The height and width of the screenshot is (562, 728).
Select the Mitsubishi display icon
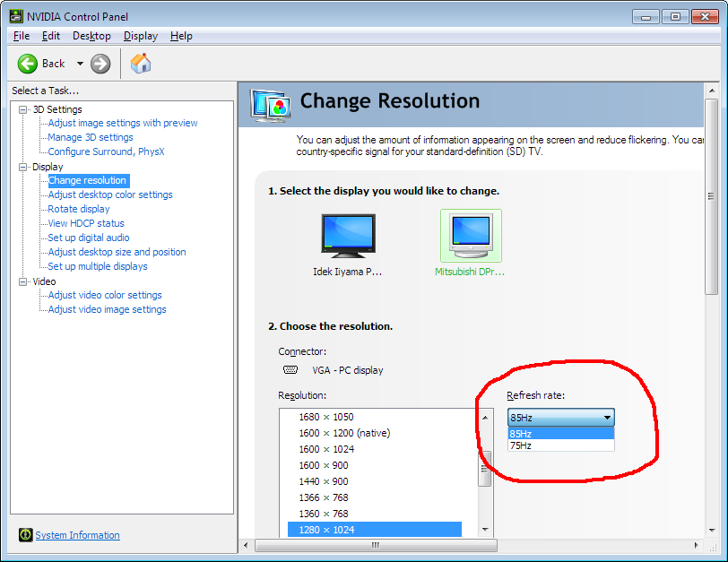tap(471, 236)
